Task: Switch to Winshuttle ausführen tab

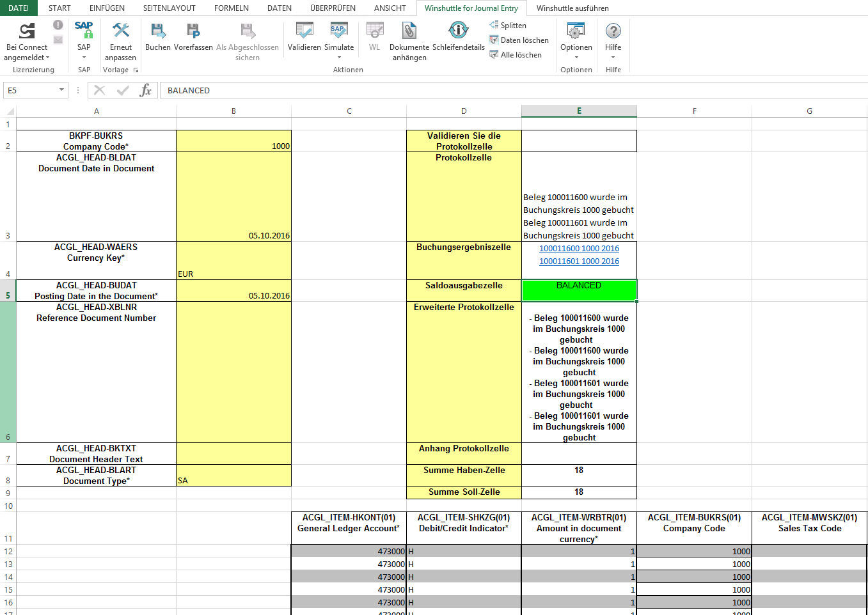Action: coord(572,8)
